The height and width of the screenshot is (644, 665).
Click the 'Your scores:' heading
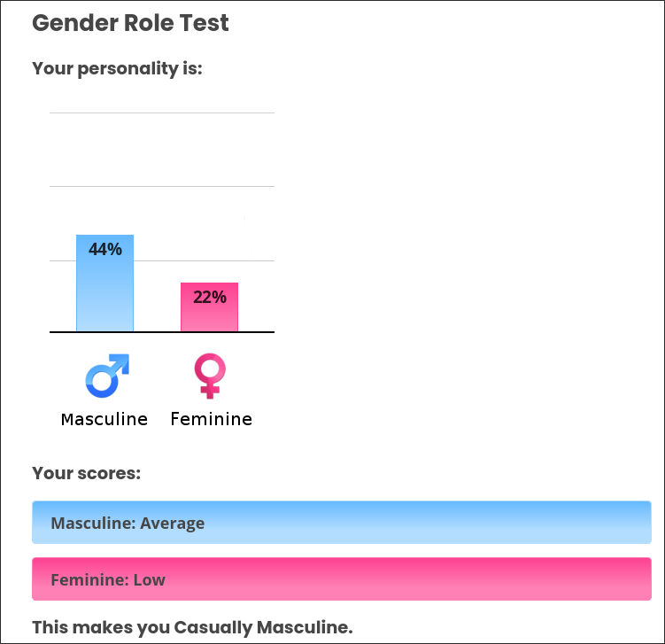(86, 473)
